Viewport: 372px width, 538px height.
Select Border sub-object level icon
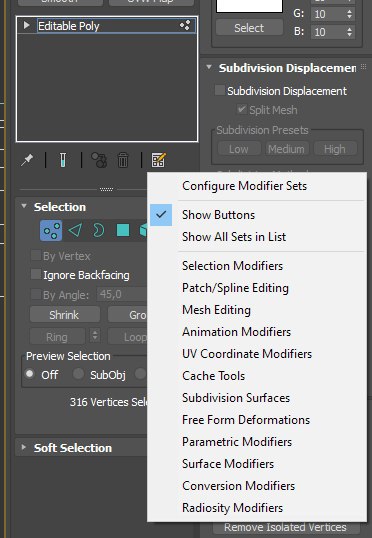click(x=98, y=230)
